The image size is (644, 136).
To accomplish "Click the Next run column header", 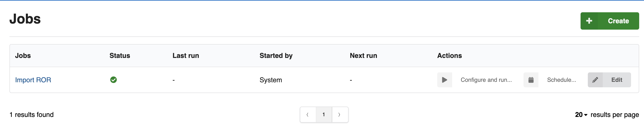I will [x=363, y=55].
